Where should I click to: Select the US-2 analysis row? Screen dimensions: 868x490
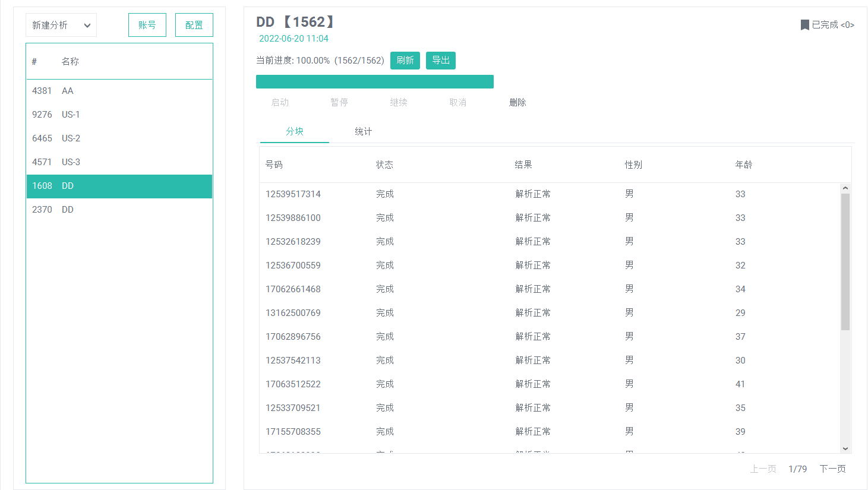click(119, 138)
